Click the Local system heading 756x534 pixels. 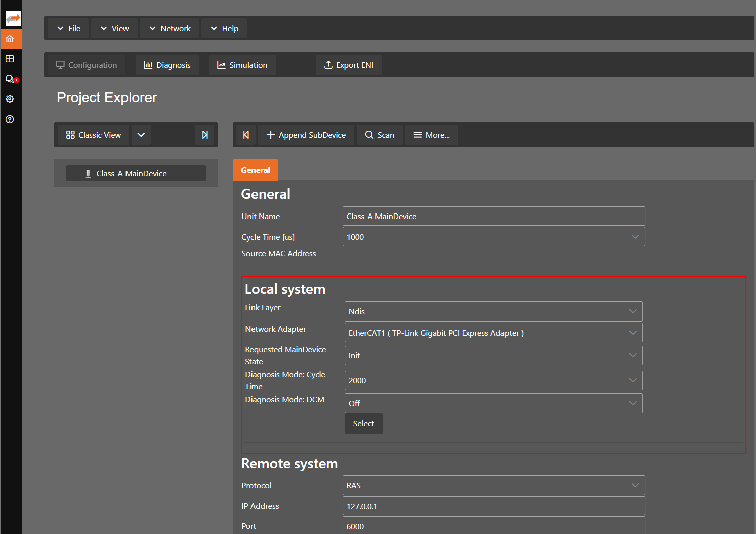tap(285, 289)
